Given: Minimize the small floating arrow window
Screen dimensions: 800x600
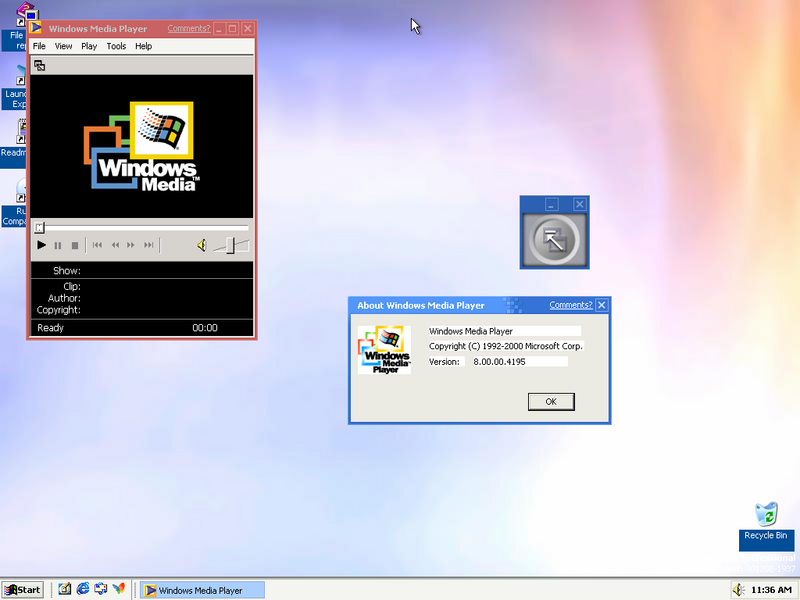Looking at the screenshot, I should click(x=551, y=205).
